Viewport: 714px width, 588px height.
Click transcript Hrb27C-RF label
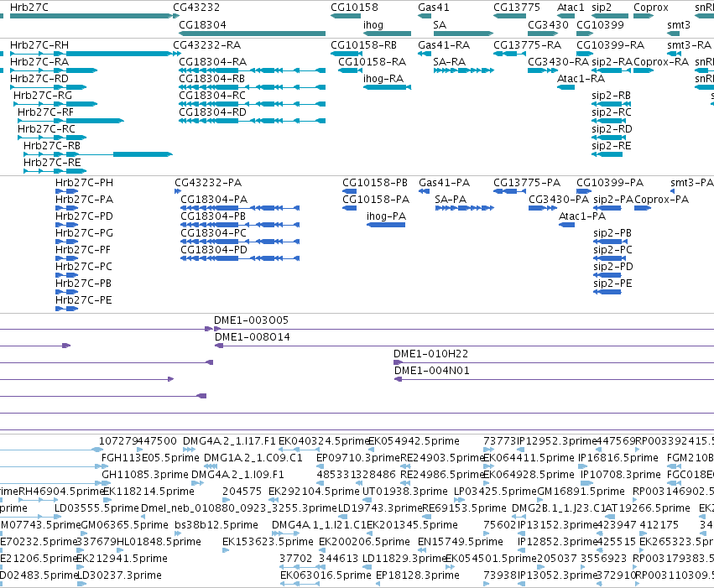[x=45, y=112]
